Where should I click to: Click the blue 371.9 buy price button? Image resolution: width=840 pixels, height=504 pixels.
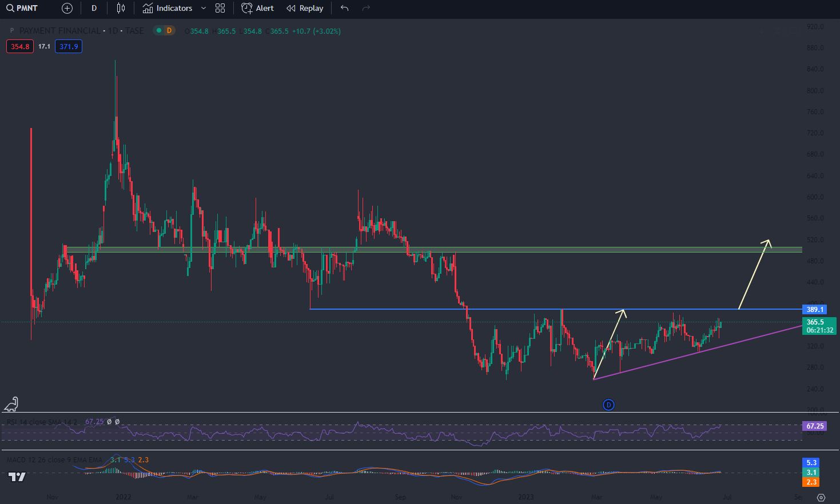point(69,46)
